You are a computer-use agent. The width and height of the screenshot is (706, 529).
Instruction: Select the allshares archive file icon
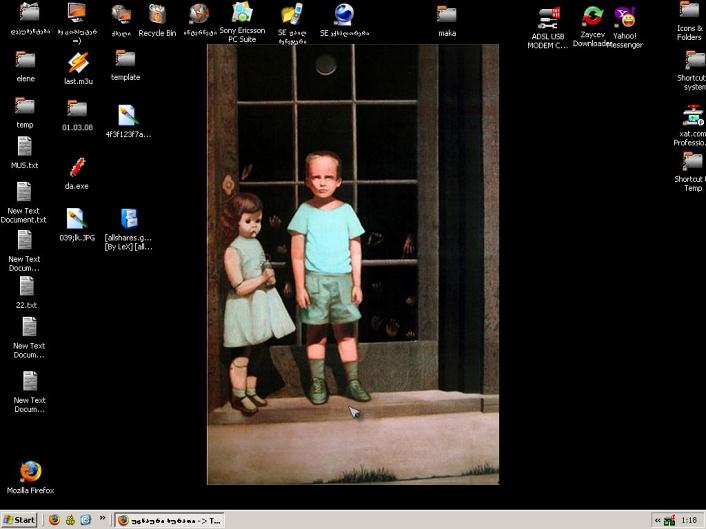pyautogui.click(x=129, y=219)
